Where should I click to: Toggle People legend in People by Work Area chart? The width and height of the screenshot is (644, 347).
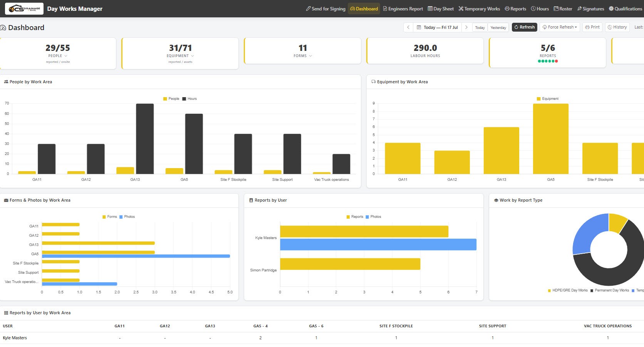tap(171, 99)
